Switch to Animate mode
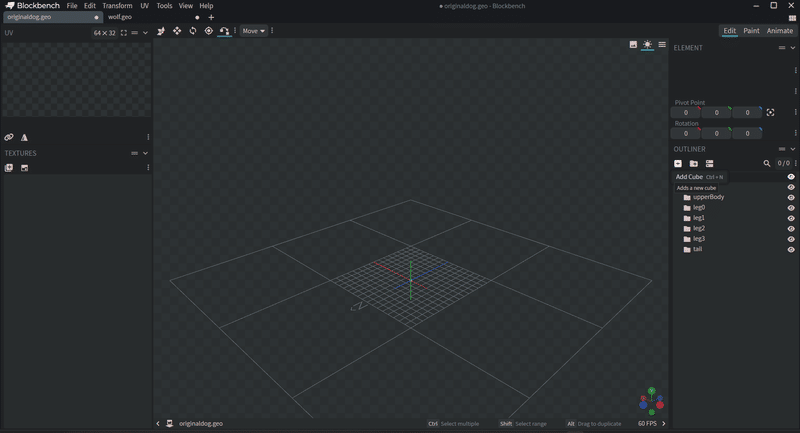This screenshot has width=800, height=433. coord(780,31)
